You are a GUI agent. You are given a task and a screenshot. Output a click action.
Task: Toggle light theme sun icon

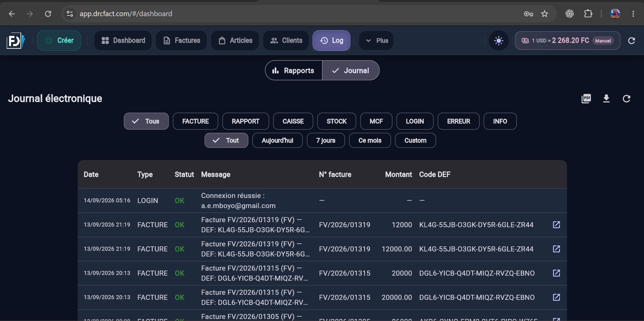(x=499, y=41)
